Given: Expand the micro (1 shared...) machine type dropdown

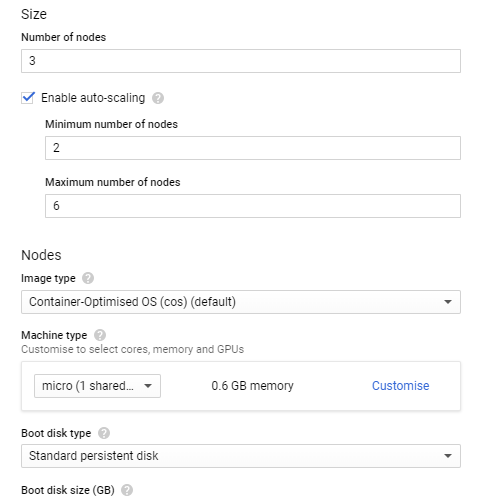Looking at the screenshot, I should click(97, 386).
